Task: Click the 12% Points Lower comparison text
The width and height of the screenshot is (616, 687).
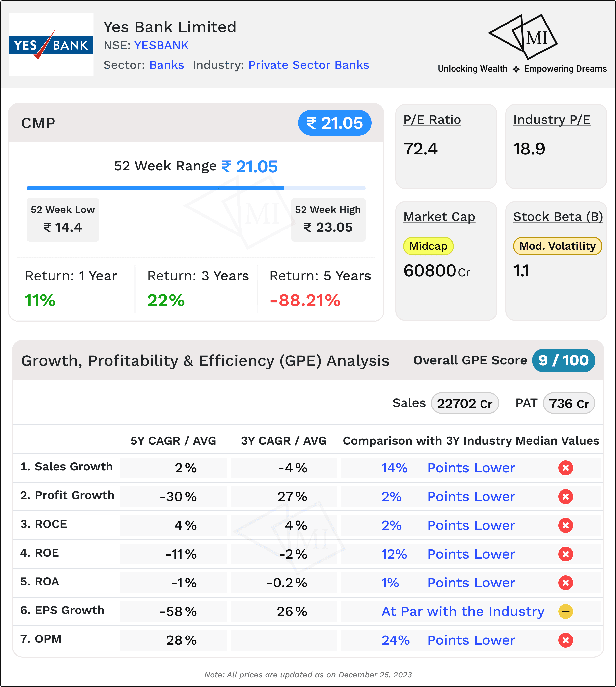Action: [448, 554]
